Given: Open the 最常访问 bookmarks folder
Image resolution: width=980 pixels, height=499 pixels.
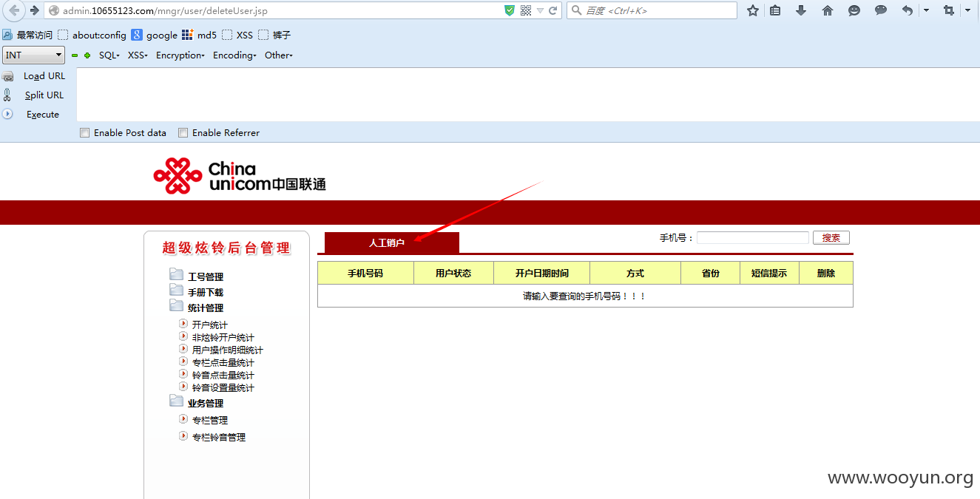Looking at the screenshot, I should 27,35.
